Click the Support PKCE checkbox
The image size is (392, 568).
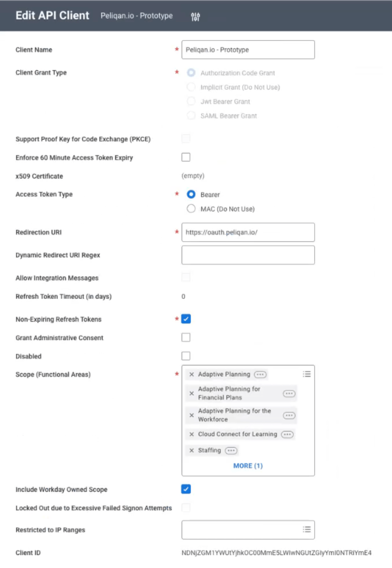[x=186, y=139]
